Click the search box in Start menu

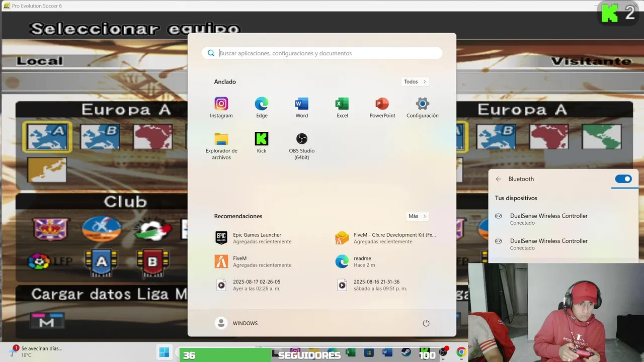tap(322, 53)
